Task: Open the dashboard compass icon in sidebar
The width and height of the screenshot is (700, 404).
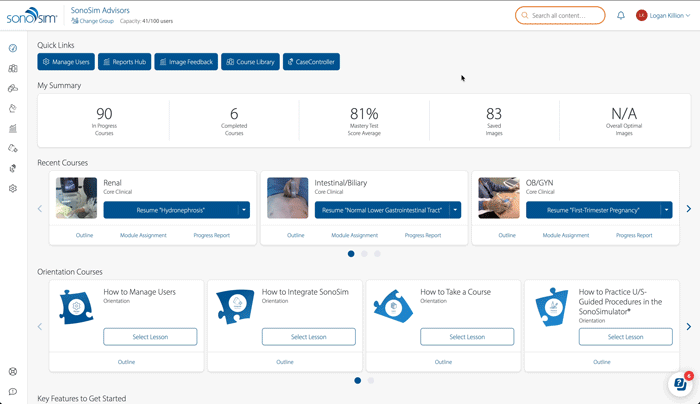Action: (x=13, y=48)
